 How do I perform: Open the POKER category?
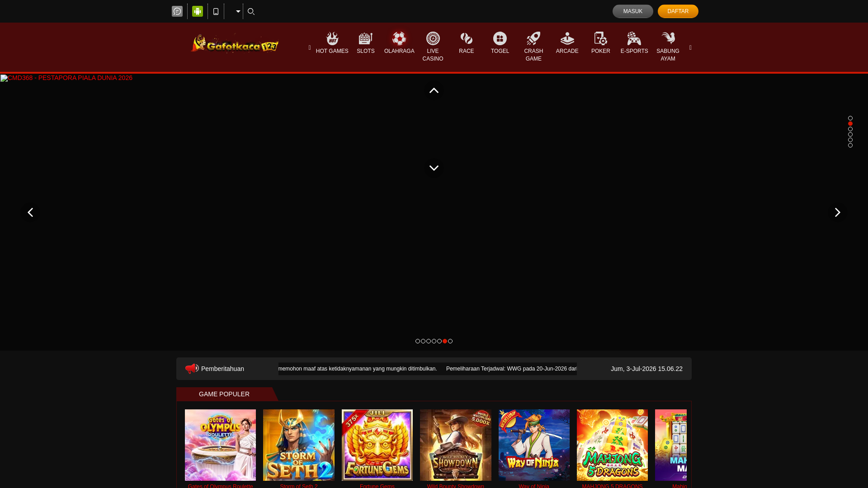click(x=600, y=43)
